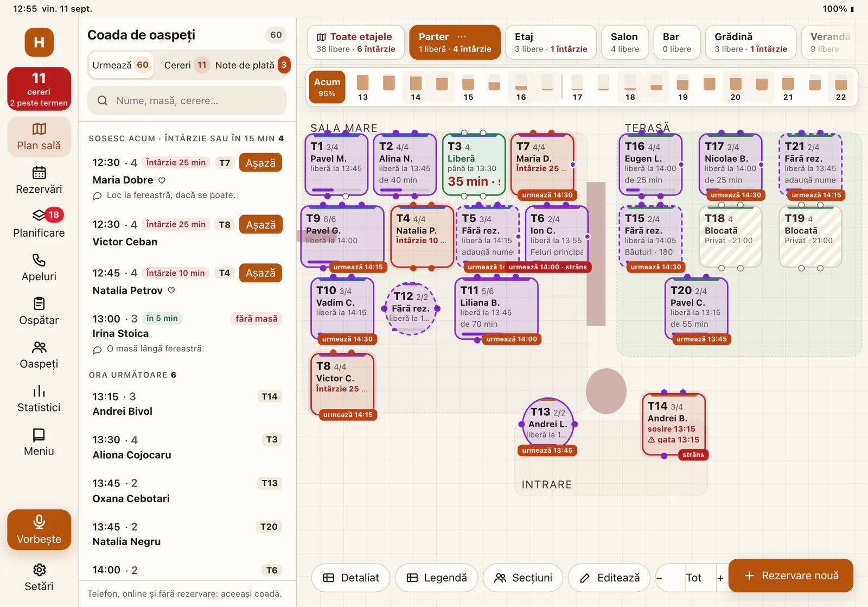
Task: Tap heart icon next to Natalia Petrov
Action: [171, 290]
